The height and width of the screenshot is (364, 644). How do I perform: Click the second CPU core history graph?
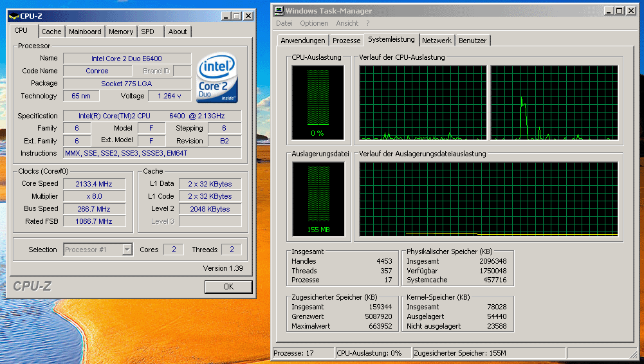[554, 103]
